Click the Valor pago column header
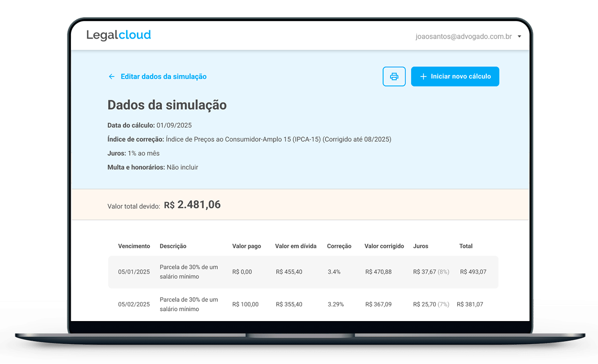The width and height of the screenshot is (598, 364). (246, 246)
